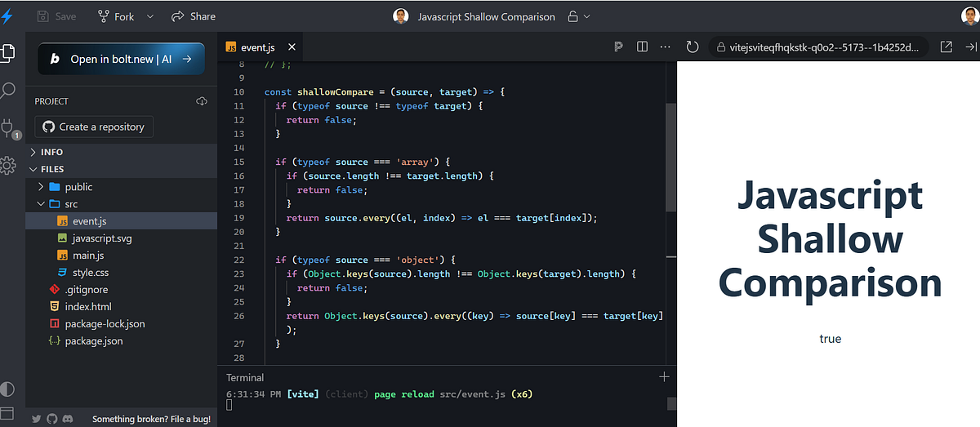This screenshot has width=980, height=427.
Task: Open the project visibility unlock dropdown
Action: pyautogui.click(x=578, y=16)
